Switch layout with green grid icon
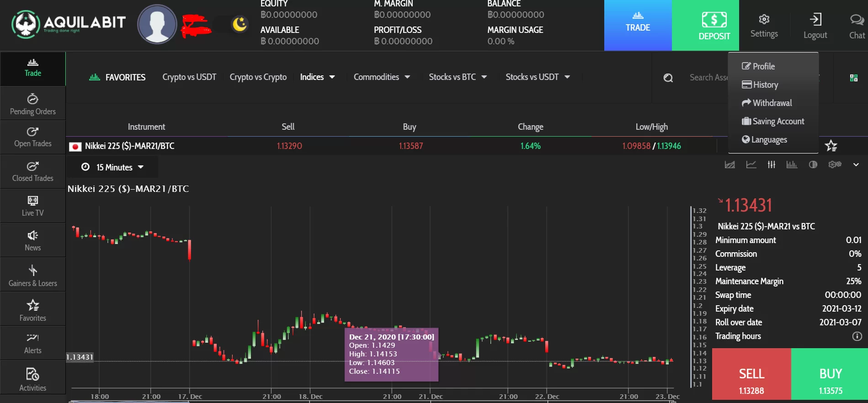This screenshot has width=868, height=403. coord(853,78)
